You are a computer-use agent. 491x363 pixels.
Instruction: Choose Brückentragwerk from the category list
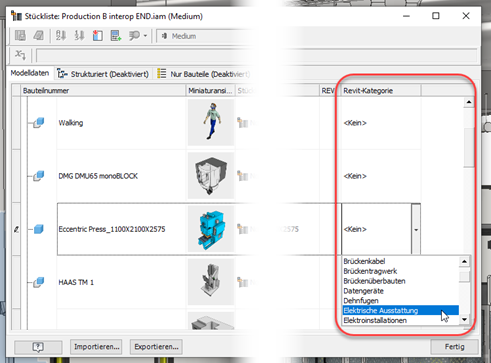[401, 271]
